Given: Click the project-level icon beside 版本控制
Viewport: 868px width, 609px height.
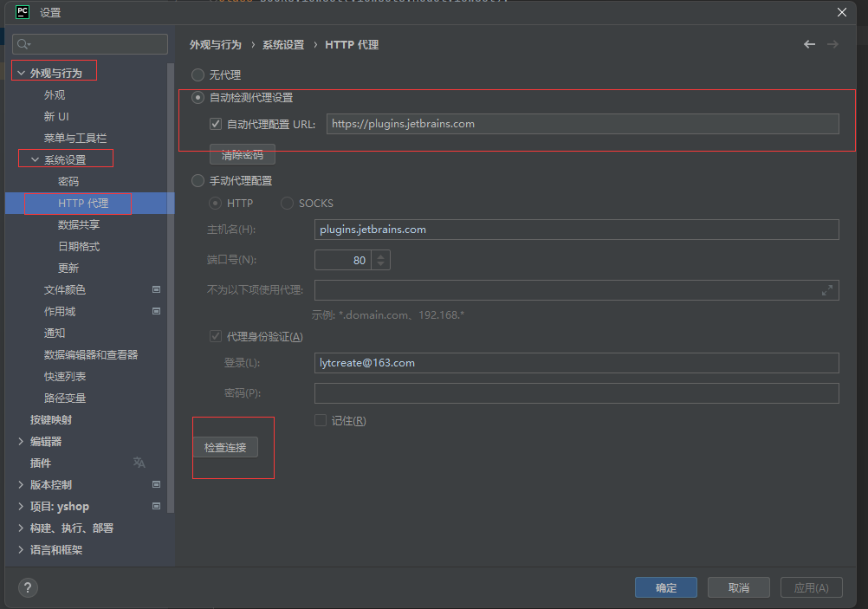Looking at the screenshot, I should (156, 484).
